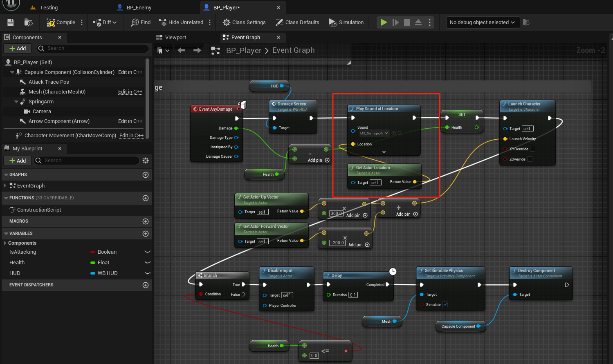Expand Play Sound at Location advanced pins
The height and width of the screenshot is (364, 613).
[384, 152]
